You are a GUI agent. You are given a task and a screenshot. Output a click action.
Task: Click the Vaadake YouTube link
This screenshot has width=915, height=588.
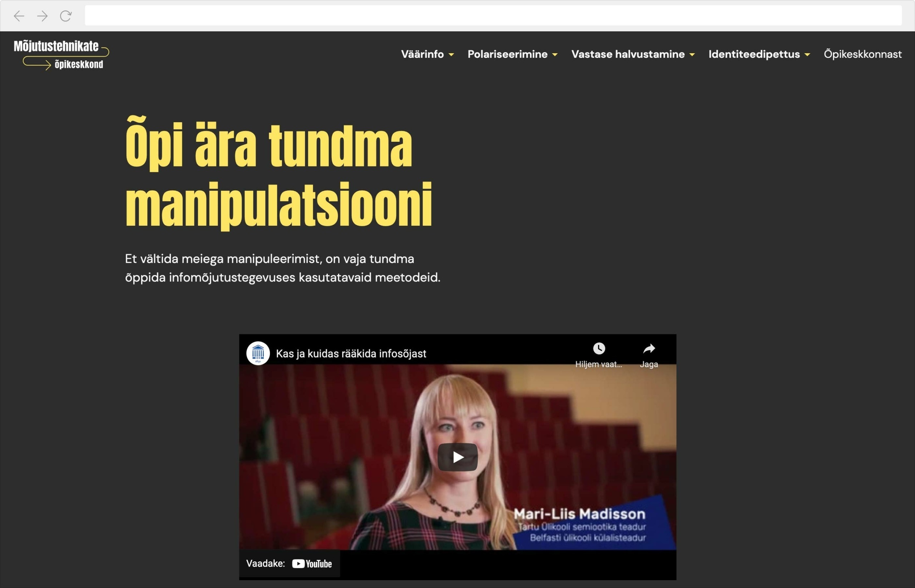pyautogui.click(x=266, y=564)
